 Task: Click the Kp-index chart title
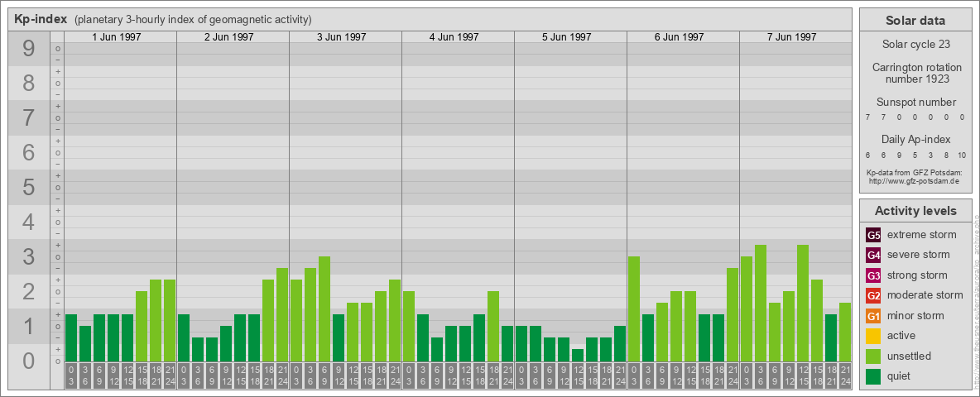point(41,19)
